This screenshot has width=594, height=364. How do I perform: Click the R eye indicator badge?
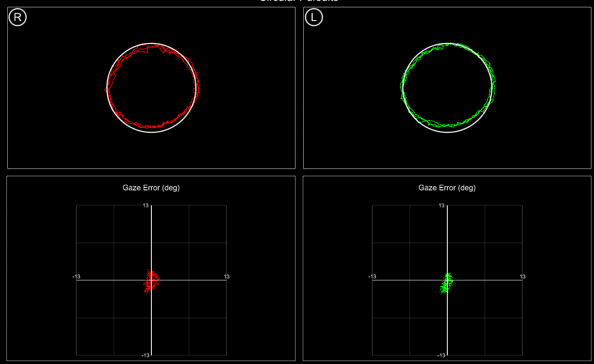(17, 17)
